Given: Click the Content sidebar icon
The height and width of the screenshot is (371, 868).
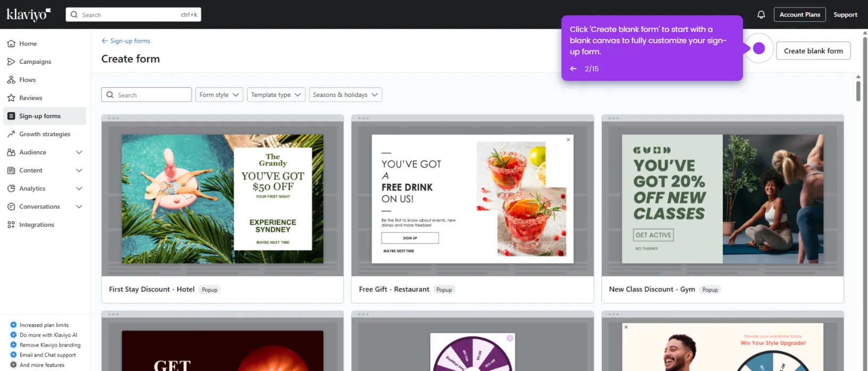Looking at the screenshot, I should click(11, 170).
